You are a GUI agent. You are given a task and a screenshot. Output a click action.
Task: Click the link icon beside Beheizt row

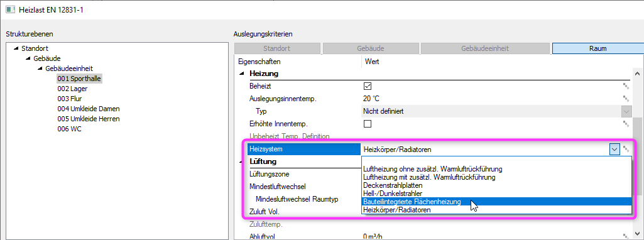[626, 86]
